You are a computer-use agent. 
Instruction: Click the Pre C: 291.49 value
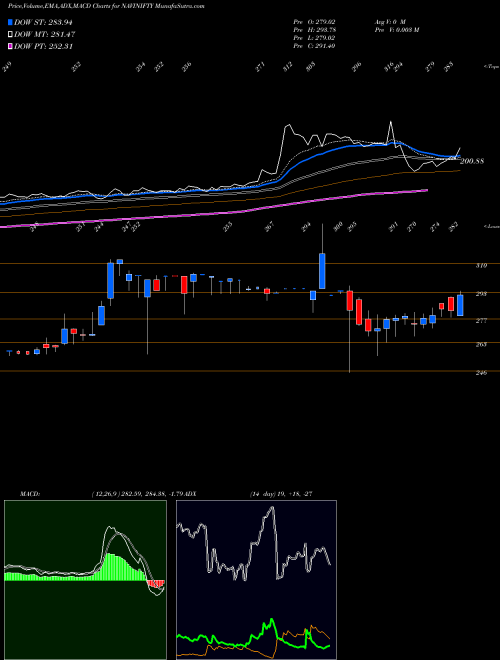click(x=314, y=46)
